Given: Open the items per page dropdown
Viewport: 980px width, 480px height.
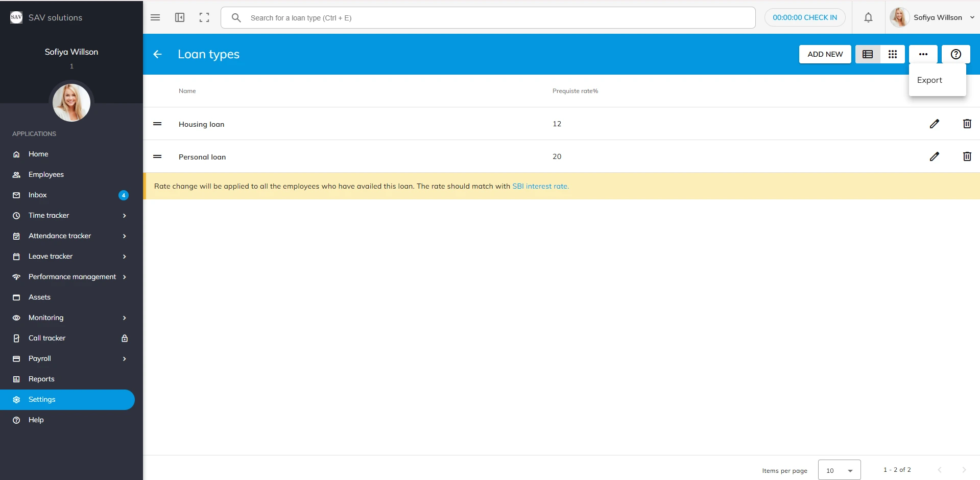Looking at the screenshot, I should coord(839,470).
